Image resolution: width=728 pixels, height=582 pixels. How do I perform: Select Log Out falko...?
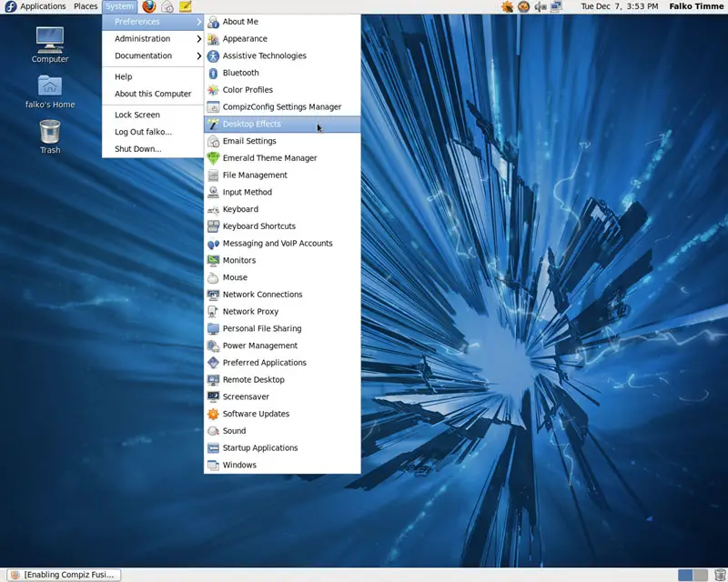153,132
